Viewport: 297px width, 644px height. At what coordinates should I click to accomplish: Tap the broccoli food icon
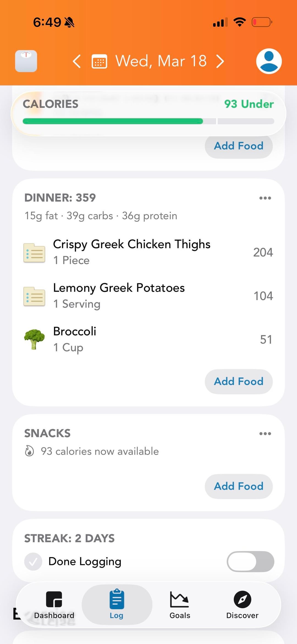coord(34,339)
